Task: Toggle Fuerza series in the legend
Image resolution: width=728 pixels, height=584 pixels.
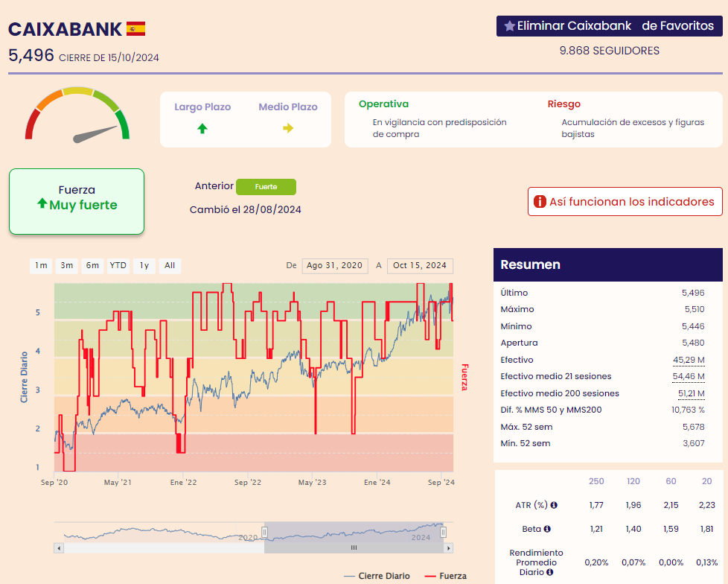Action: click(446, 576)
